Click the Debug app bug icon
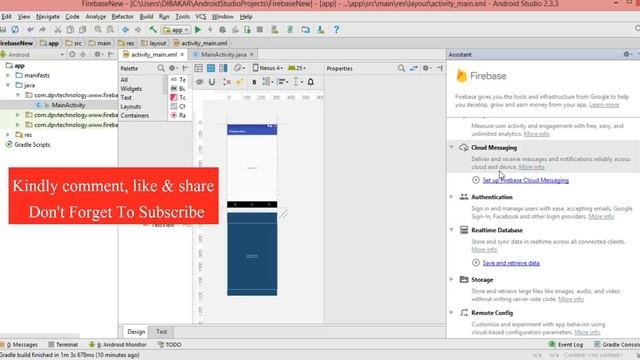 coord(222,30)
